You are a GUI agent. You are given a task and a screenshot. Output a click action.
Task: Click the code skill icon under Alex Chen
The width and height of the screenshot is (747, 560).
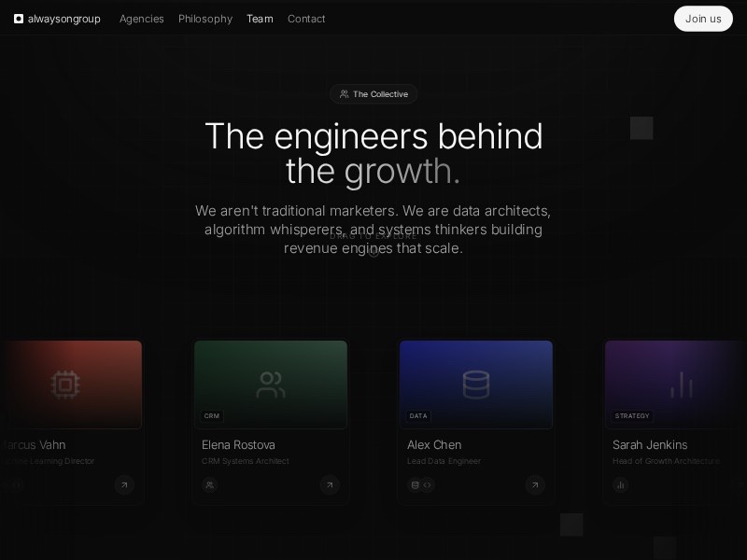coord(428,484)
